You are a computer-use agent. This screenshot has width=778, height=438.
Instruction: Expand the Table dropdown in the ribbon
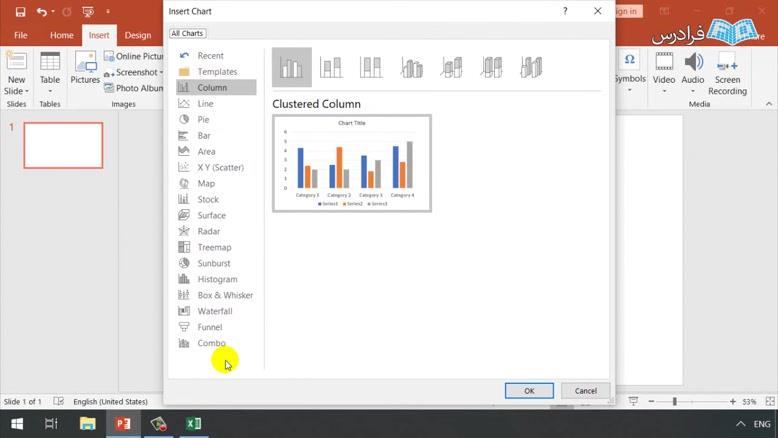coord(50,91)
